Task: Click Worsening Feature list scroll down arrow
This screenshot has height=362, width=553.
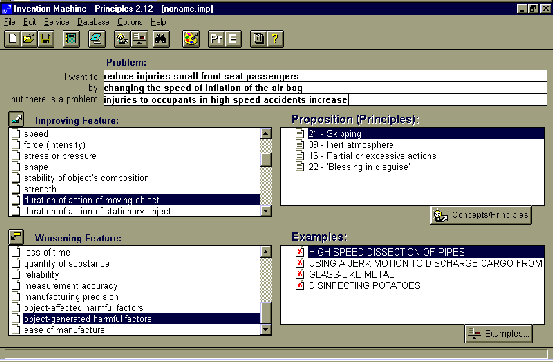Action: (266, 330)
